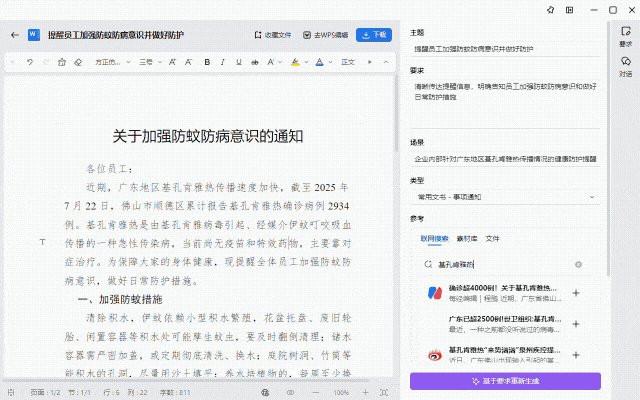Click the format painter icon
640x400 pixels.
pos(62,62)
